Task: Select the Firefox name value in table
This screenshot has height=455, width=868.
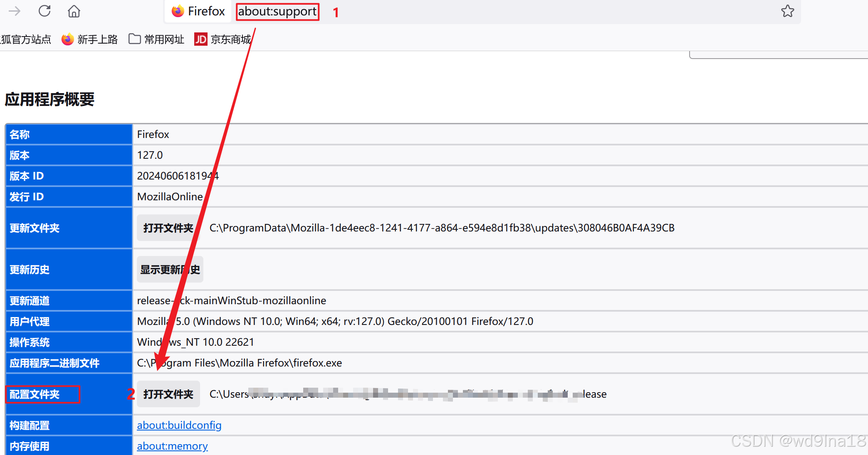Action: click(153, 134)
